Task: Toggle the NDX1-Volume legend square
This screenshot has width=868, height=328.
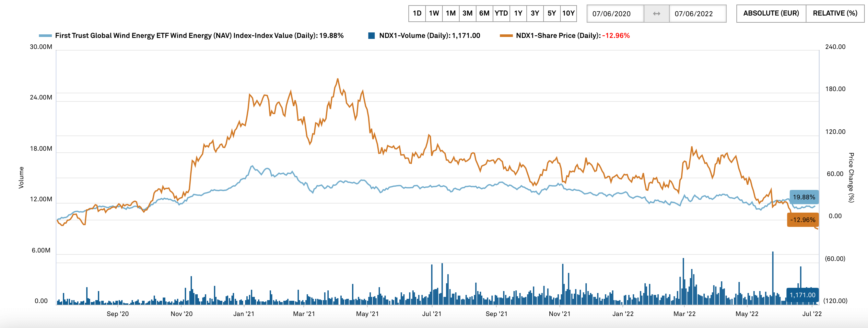Action: coord(371,36)
